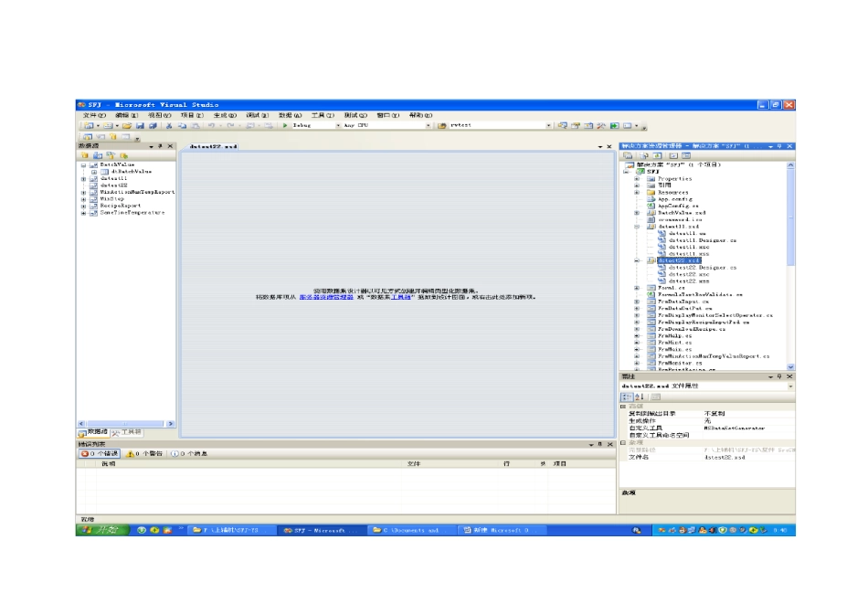868x614 pixels.
Task: Start debugging with the green play icon
Action: click(x=285, y=126)
